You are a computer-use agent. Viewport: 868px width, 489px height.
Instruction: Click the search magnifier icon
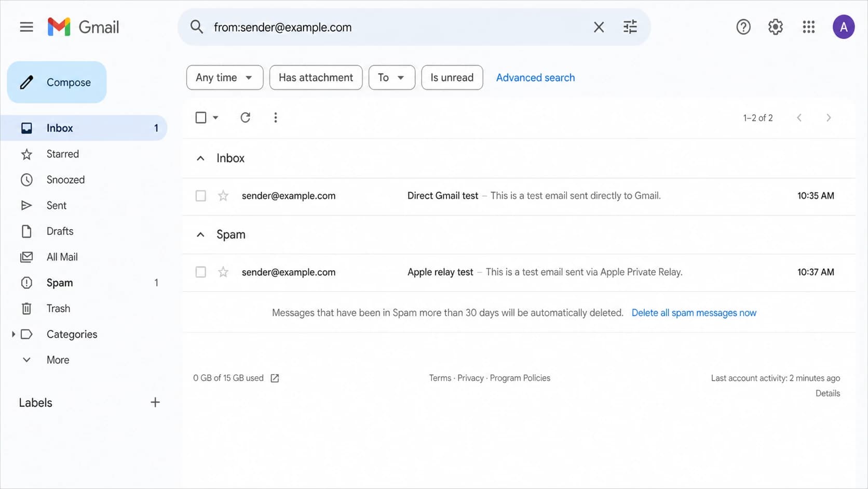[x=196, y=27]
